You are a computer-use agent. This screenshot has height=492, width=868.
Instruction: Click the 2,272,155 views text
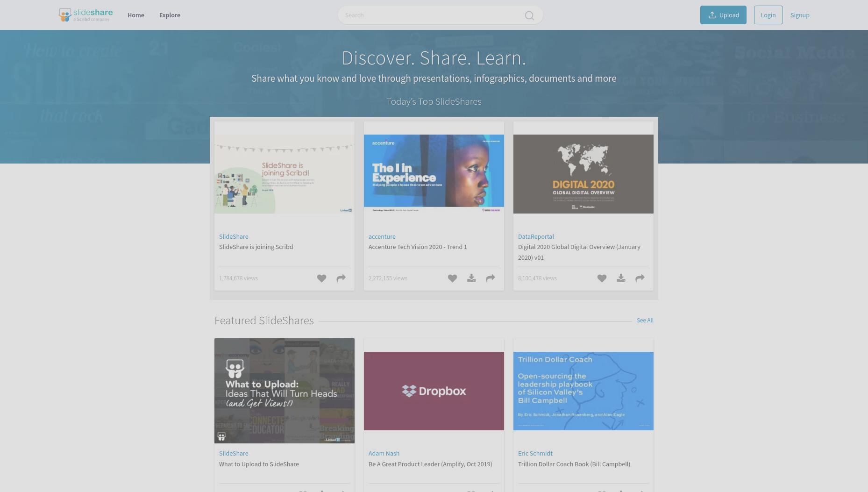click(388, 278)
